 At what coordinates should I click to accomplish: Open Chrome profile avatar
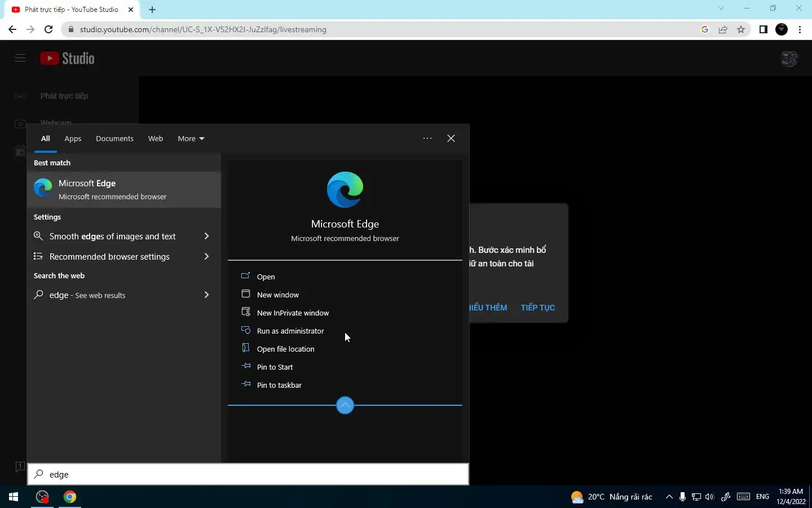[x=782, y=29]
